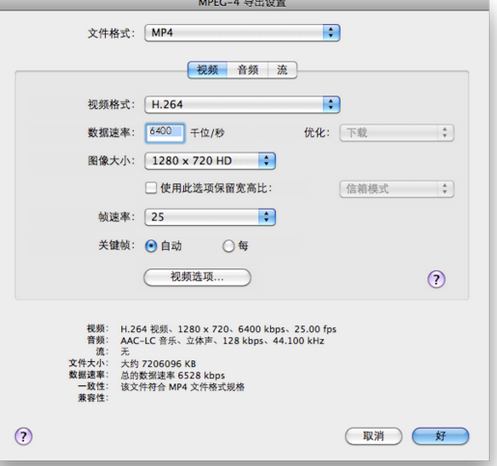497x466 pixels.
Task: Open the 优化 下载 dropdown
Action: 397,133
